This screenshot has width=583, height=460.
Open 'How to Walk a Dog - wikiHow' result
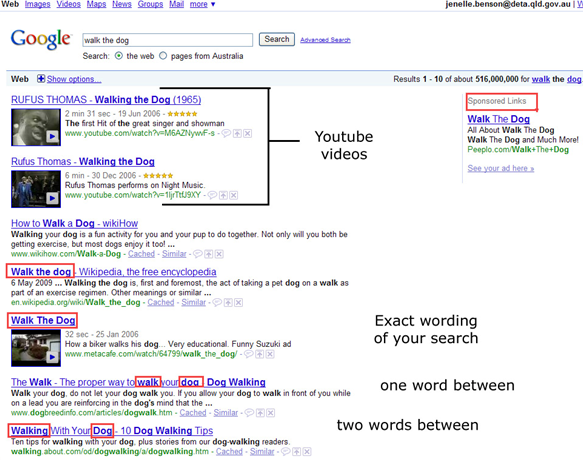coord(74,223)
